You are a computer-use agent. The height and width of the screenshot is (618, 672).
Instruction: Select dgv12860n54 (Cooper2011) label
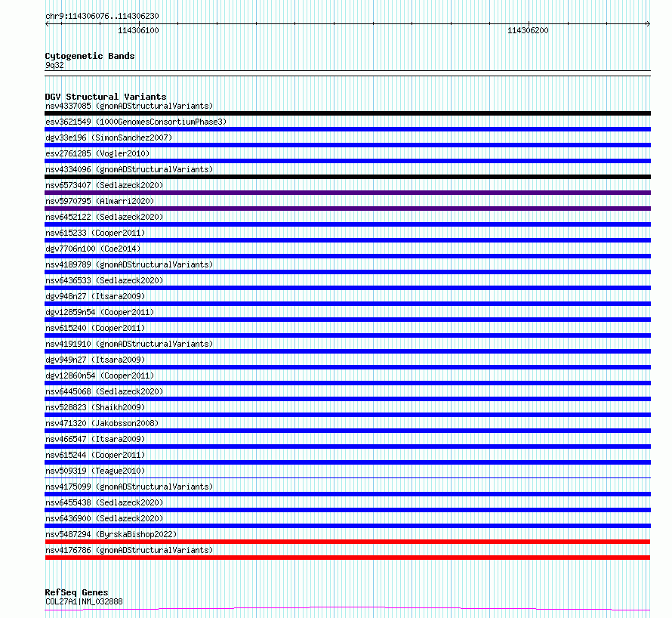tap(100, 375)
